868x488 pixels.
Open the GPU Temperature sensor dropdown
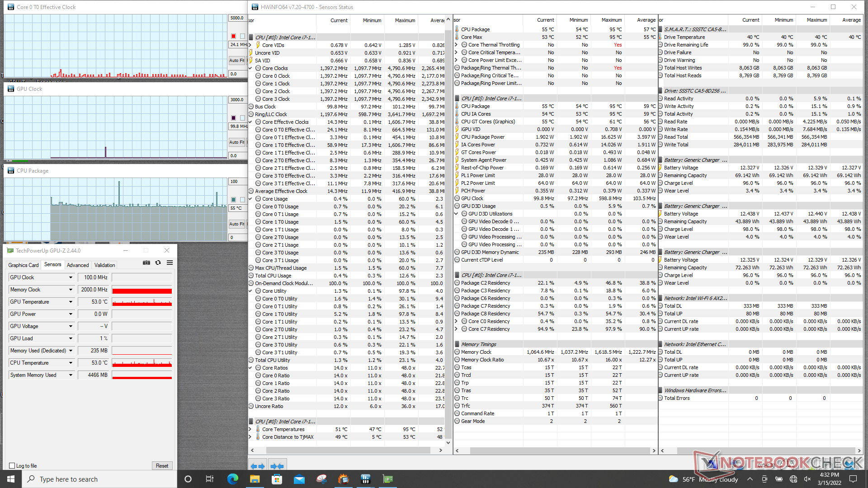pos(71,302)
